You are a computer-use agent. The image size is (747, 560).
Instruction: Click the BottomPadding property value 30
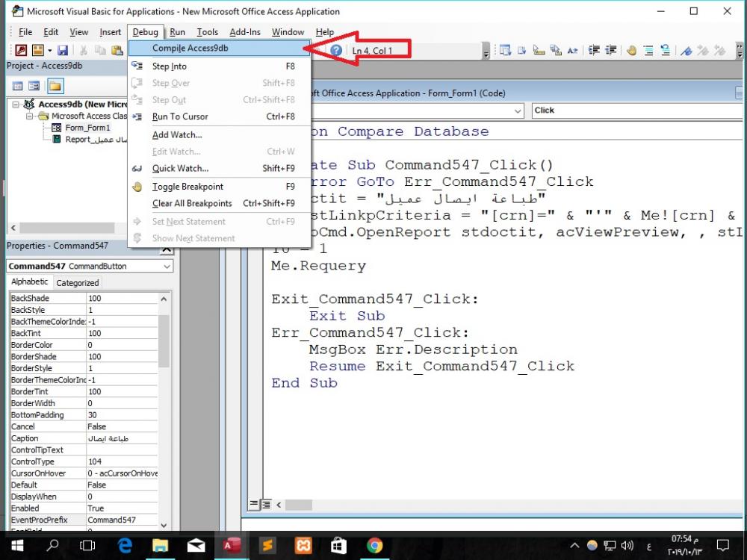[122, 415]
